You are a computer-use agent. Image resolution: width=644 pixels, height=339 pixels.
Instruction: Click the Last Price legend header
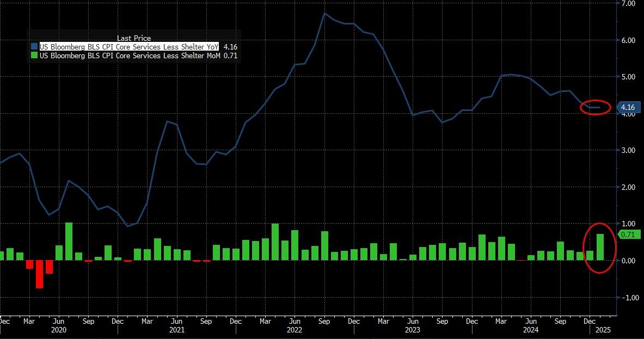(x=133, y=38)
